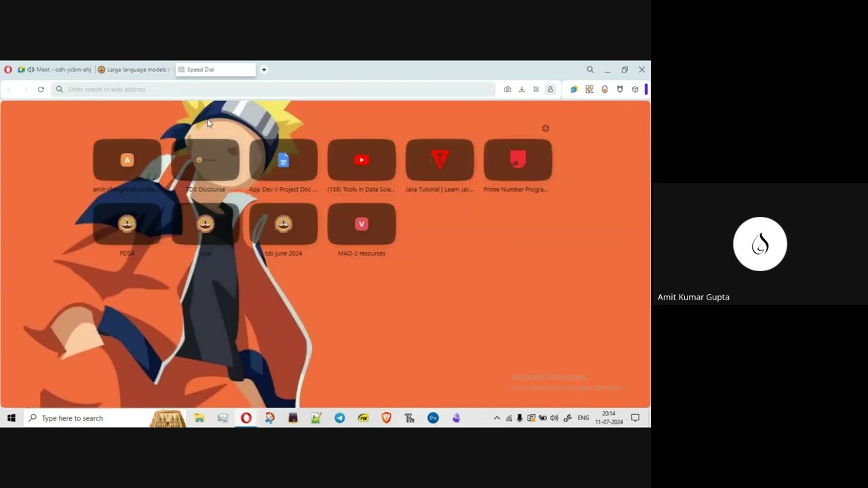Open the App Dev II Project Doc tile
The height and width of the screenshot is (488, 868).
point(283,160)
